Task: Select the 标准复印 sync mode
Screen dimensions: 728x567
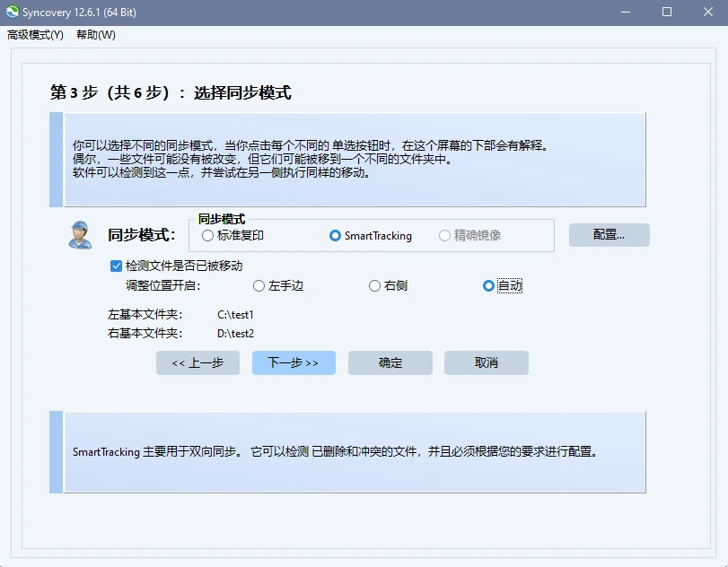Action: coord(233,235)
